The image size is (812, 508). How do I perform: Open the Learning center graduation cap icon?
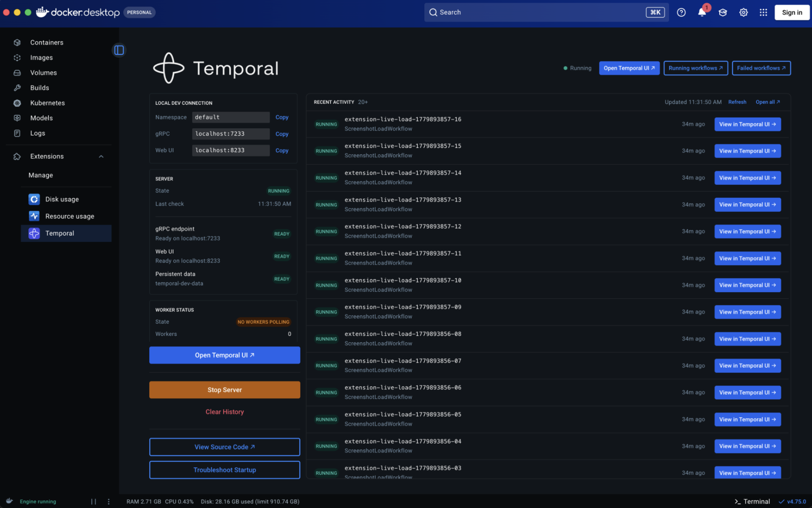722,12
